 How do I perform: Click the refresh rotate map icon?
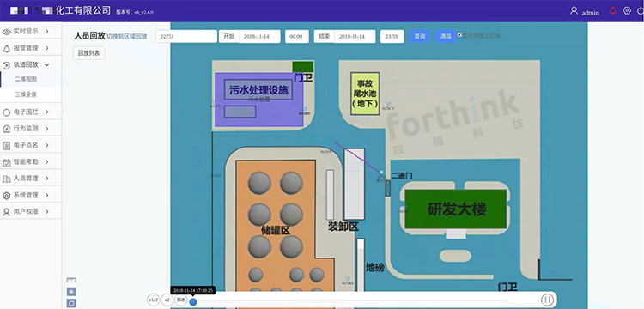71,304
